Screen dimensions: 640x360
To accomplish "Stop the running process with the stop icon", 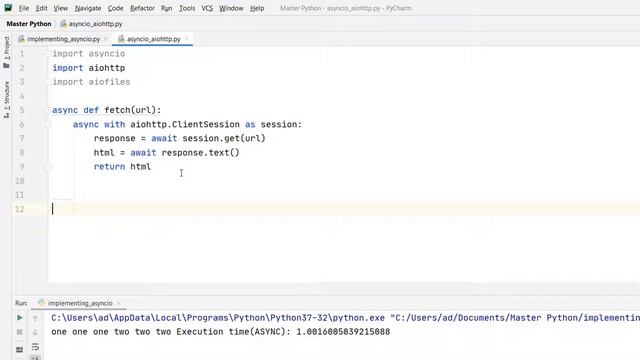I will tap(20, 332).
